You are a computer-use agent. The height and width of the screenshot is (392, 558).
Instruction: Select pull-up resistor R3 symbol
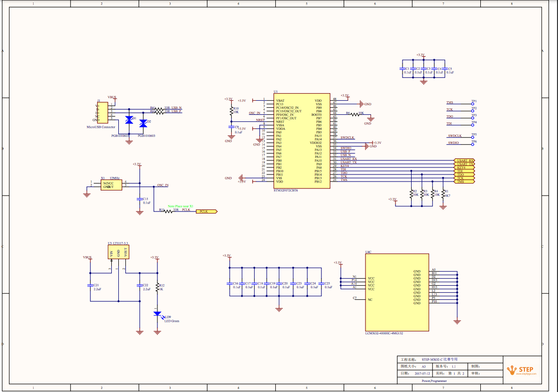(x=422, y=193)
